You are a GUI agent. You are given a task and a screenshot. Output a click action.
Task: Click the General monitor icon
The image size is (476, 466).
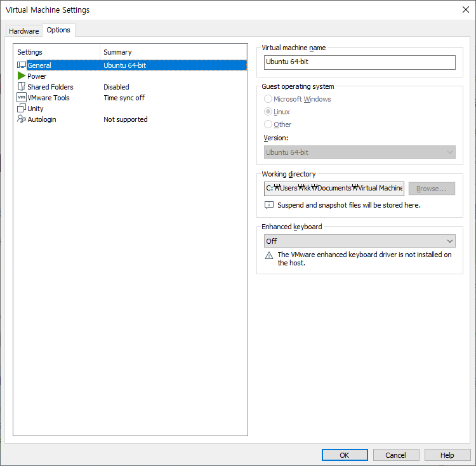22,65
